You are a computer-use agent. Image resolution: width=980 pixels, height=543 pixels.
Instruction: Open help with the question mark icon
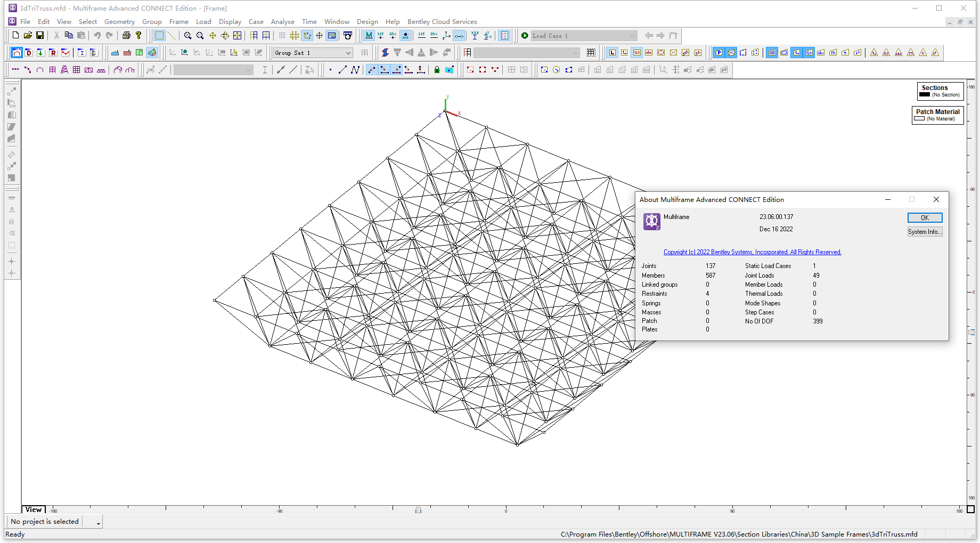click(x=138, y=36)
